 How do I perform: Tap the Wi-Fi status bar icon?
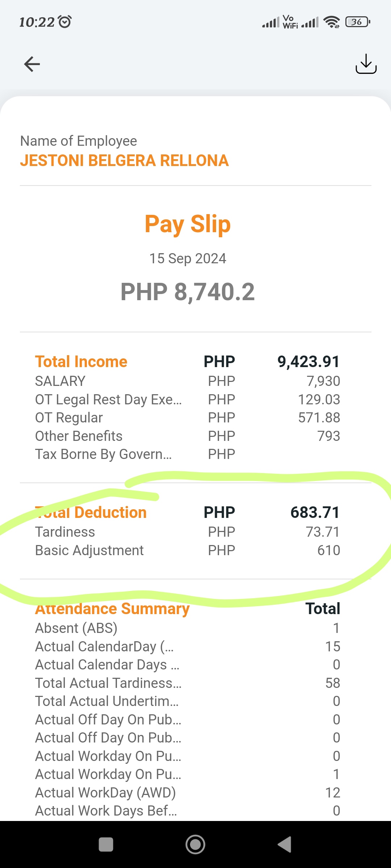coord(331,22)
